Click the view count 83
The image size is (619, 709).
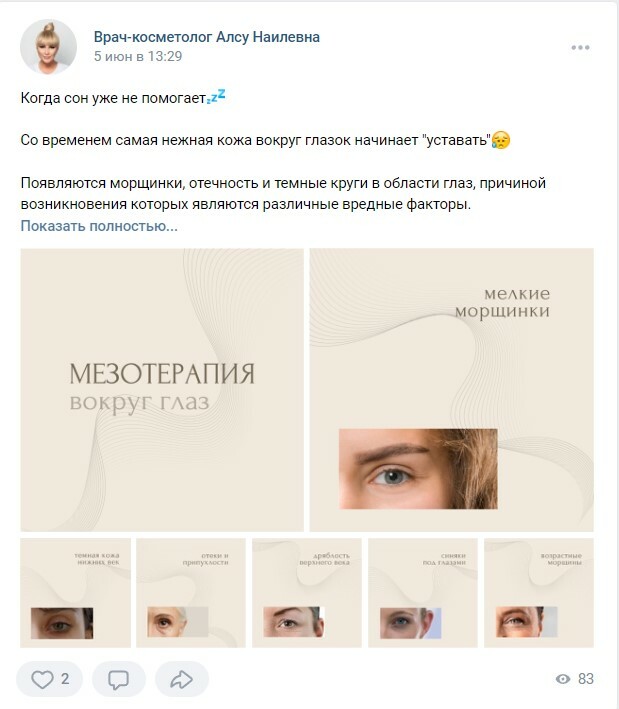[586, 679]
